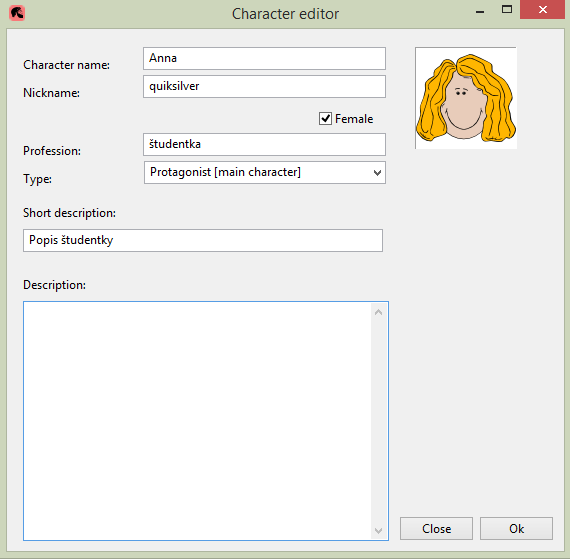This screenshot has height=559, width=570.
Task: Maximize the Character editor window
Action: 507,10
